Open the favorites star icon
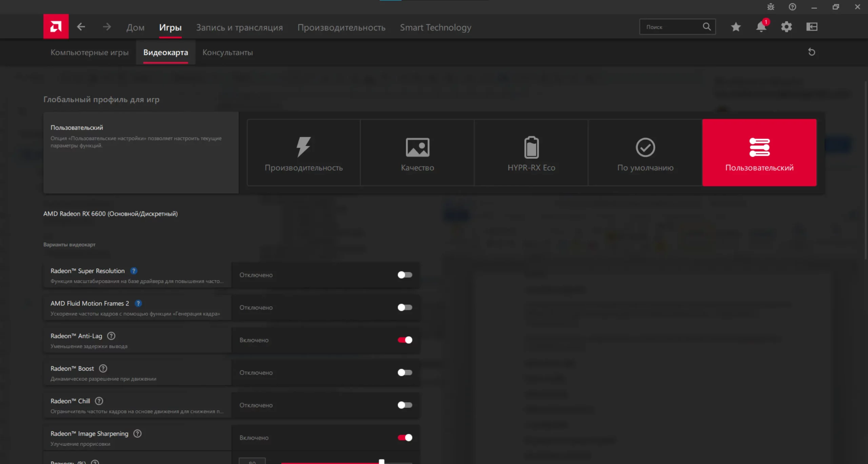Viewport: 868px width, 464px height. click(x=735, y=27)
